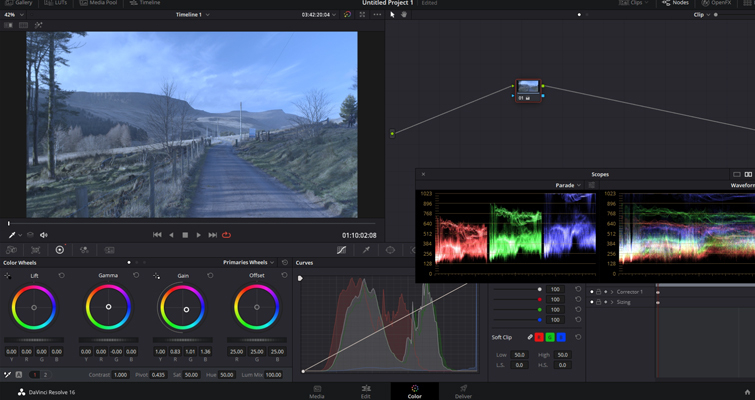
Task: Open the custom curves palette icon
Action: (341, 250)
